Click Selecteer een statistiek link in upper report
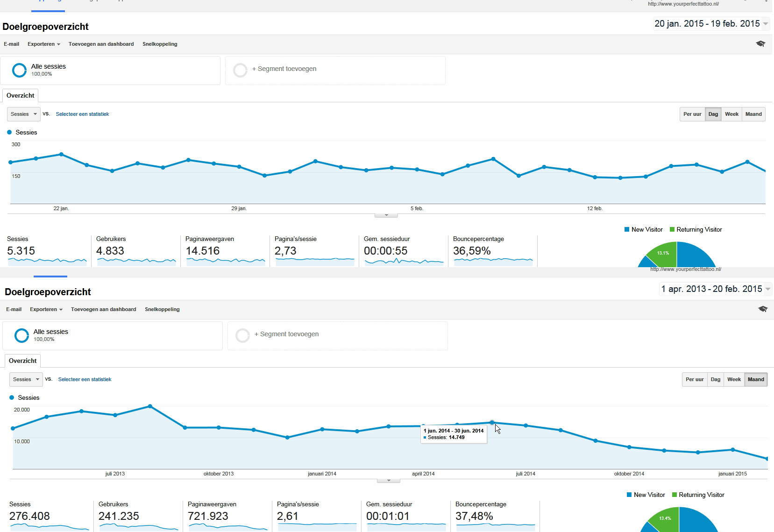774x532 pixels. tap(82, 114)
